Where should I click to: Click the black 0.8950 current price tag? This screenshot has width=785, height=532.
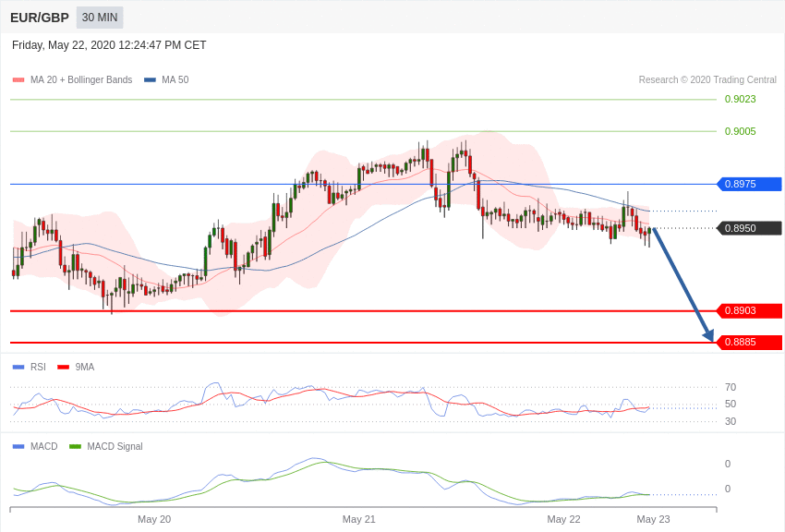pyautogui.click(x=750, y=228)
